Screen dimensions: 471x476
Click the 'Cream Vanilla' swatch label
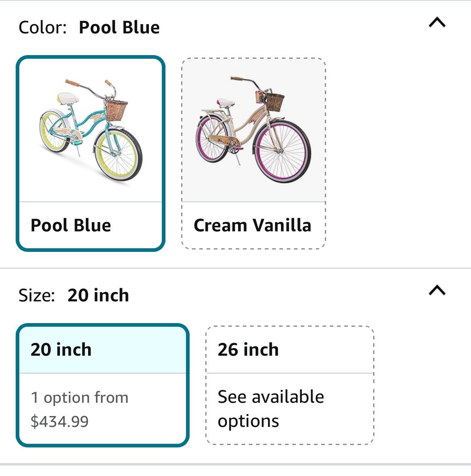252,225
